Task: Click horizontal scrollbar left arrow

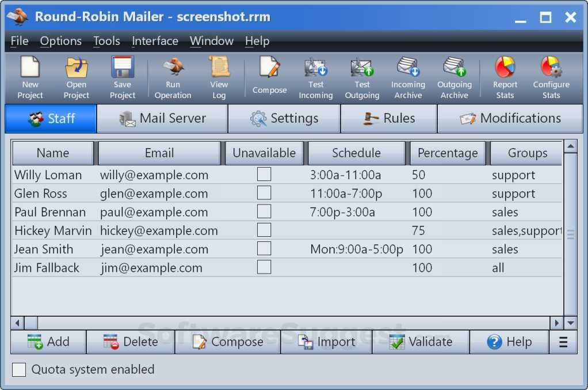Action: [x=17, y=323]
